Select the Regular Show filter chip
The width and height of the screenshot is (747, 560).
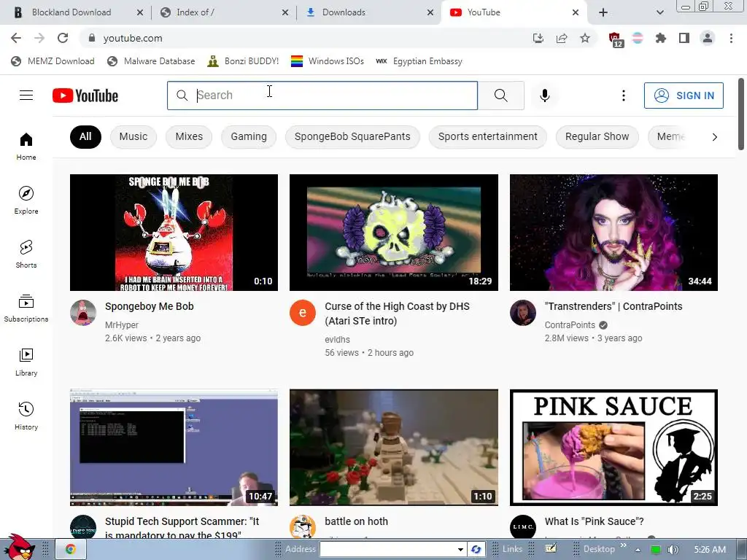[x=597, y=136]
